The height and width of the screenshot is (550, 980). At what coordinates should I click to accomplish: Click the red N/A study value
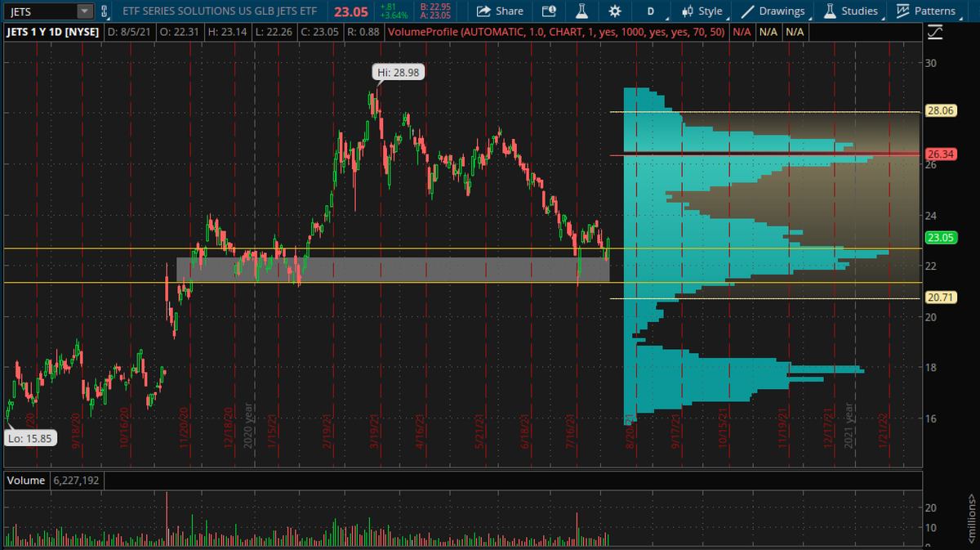click(x=742, y=33)
